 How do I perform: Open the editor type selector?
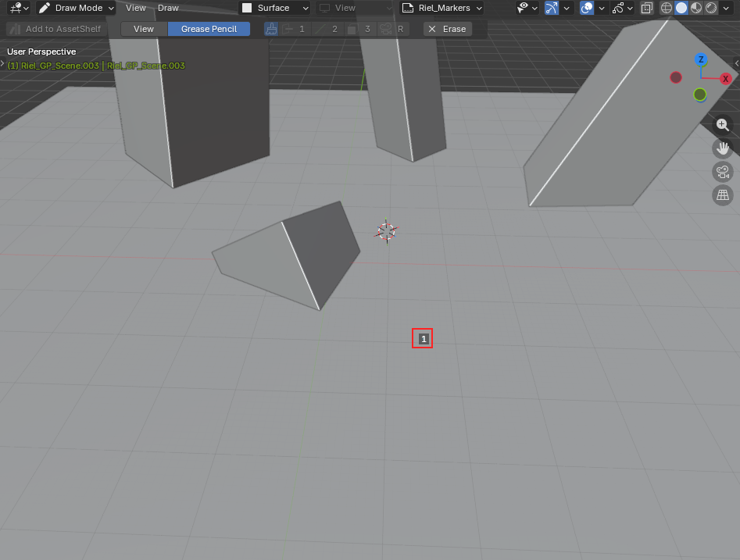pyautogui.click(x=19, y=8)
